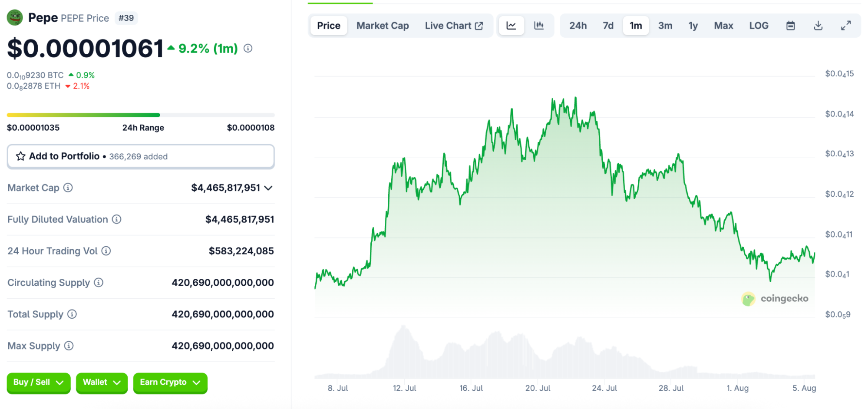
Task: Select the Max timeframe
Action: click(723, 25)
